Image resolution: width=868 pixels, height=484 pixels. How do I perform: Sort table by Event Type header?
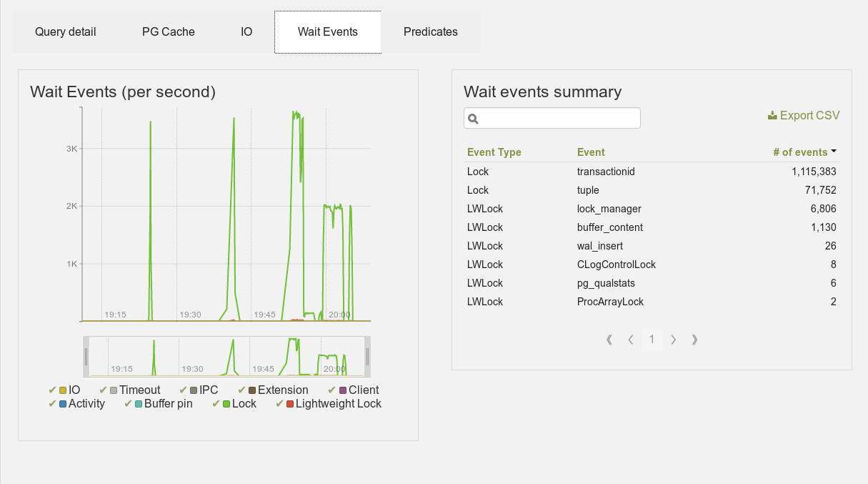494,152
